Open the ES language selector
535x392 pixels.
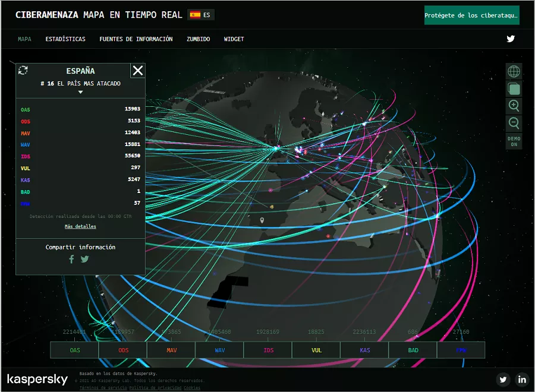[201, 15]
